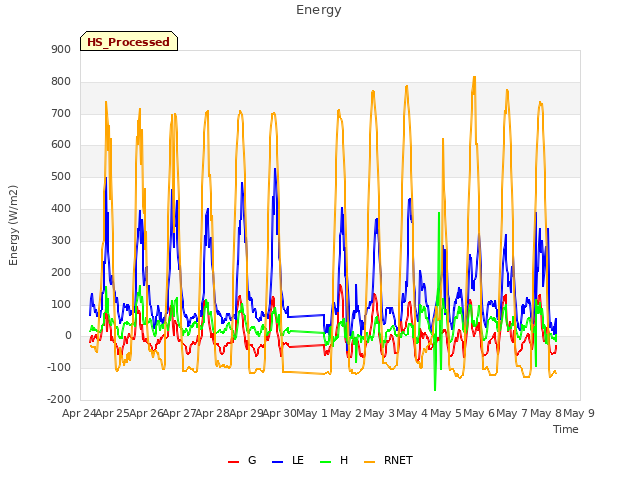Toggle the H series legend entry
The image size is (640, 480).
coord(334,460)
